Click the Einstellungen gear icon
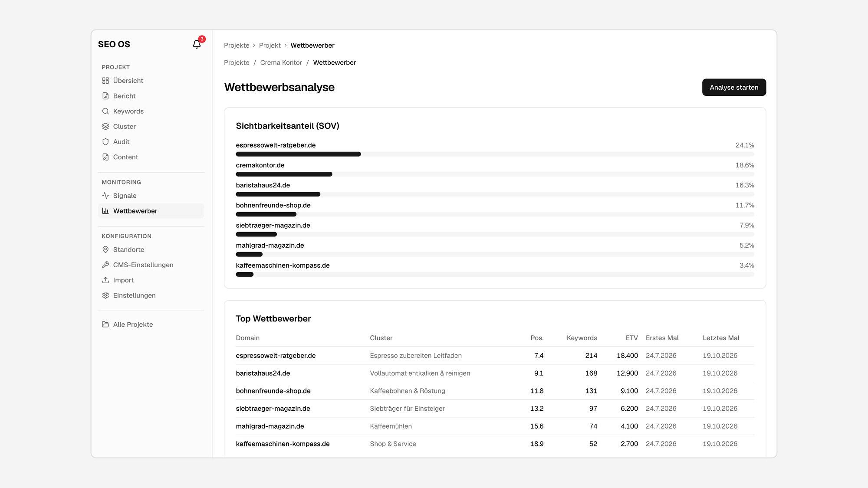This screenshot has height=488, width=868. [x=105, y=295]
